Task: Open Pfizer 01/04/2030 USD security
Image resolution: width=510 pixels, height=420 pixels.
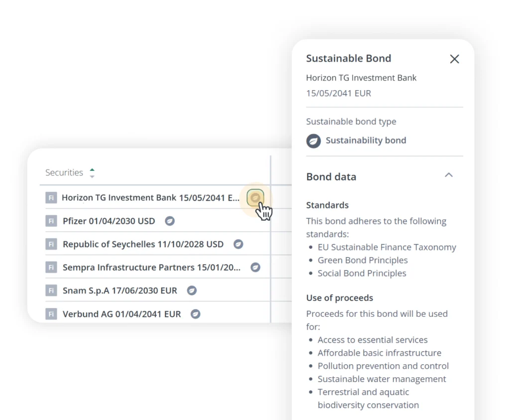Action: 109,221
